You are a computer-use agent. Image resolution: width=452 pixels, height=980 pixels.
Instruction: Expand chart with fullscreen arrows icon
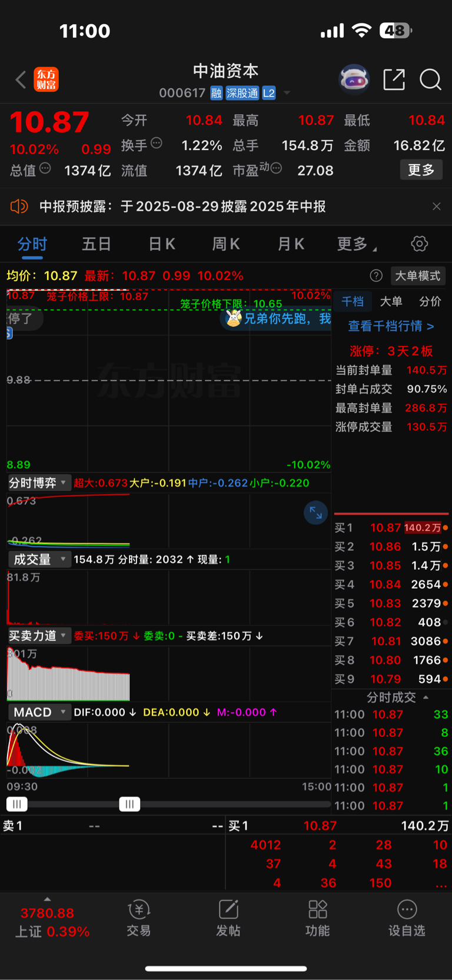pos(315,513)
